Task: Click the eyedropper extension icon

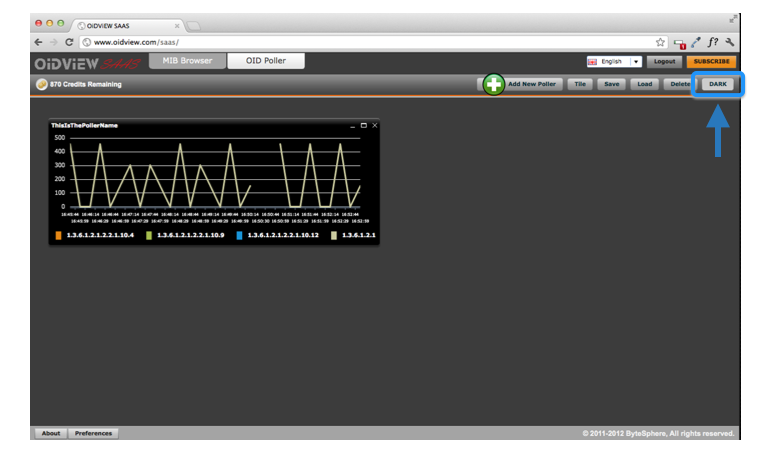Action: click(x=695, y=43)
